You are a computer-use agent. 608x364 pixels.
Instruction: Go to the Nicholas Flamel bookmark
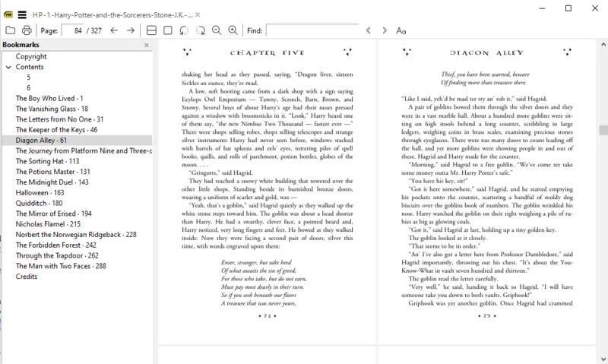click(x=48, y=223)
